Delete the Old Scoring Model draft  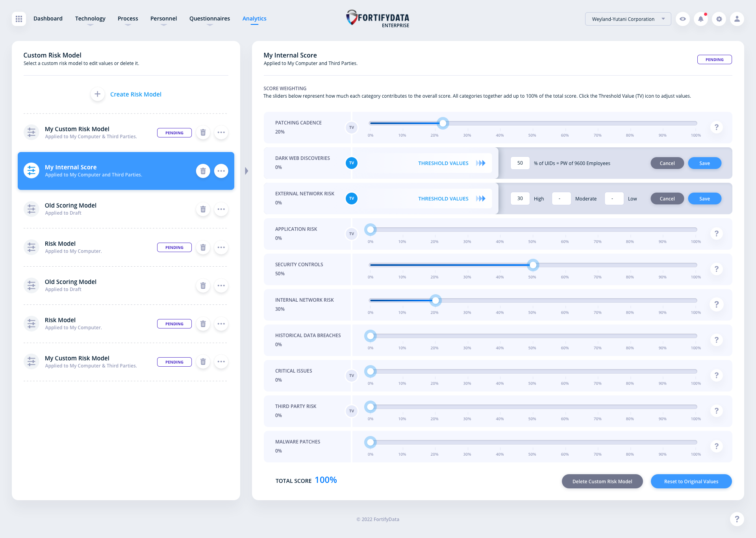coord(203,209)
